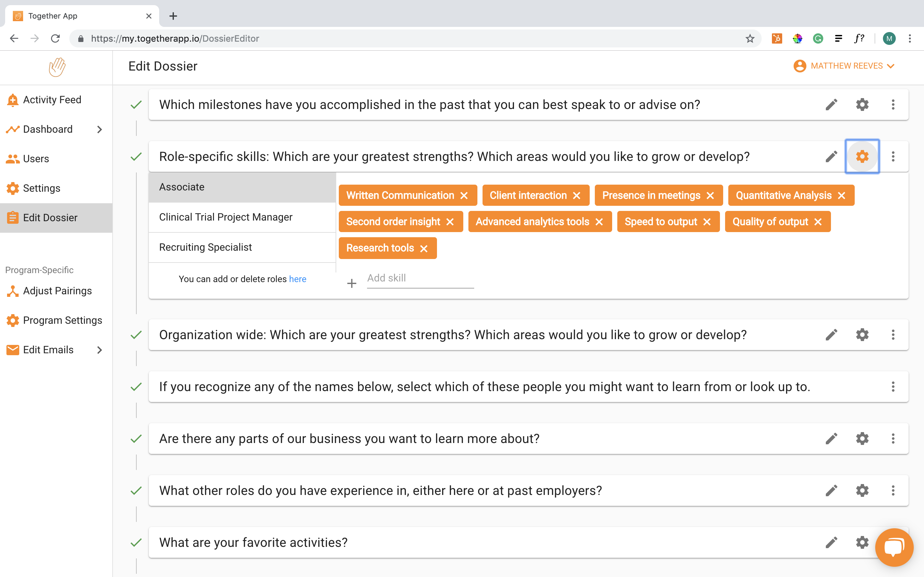Go to Activity Feed in sidebar

tap(52, 100)
